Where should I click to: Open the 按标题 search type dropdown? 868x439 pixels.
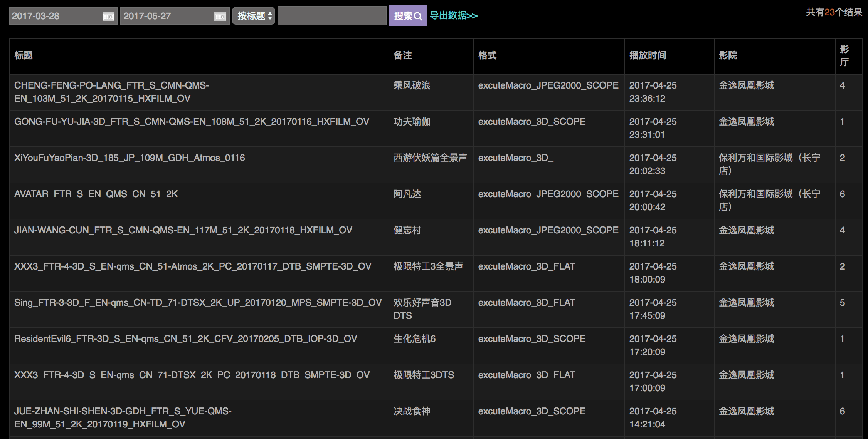254,16
